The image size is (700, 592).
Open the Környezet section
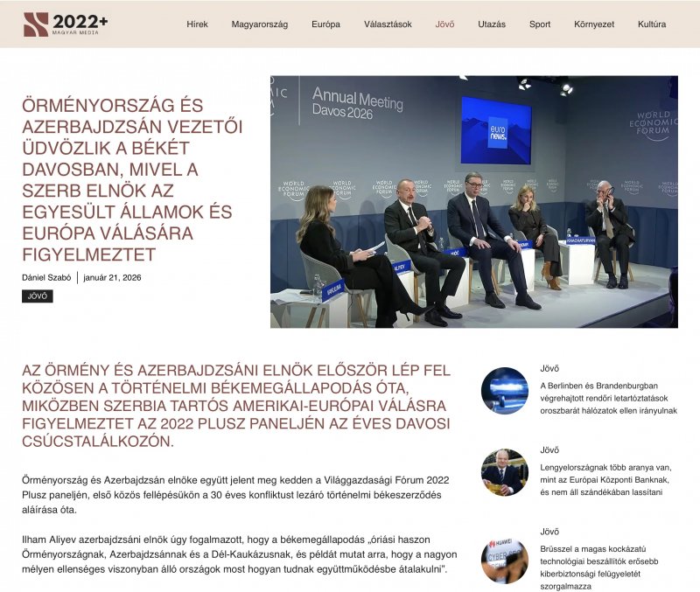coord(592,24)
